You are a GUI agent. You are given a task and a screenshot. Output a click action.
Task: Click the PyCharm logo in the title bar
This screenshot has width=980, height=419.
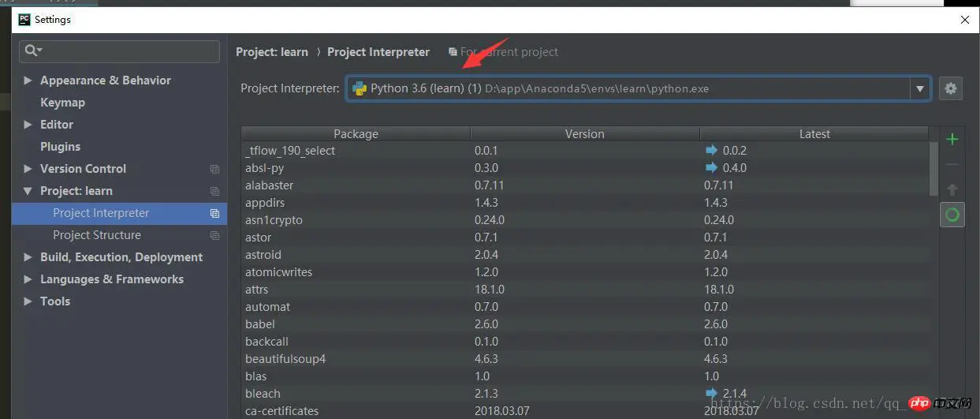(x=24, y=19)
